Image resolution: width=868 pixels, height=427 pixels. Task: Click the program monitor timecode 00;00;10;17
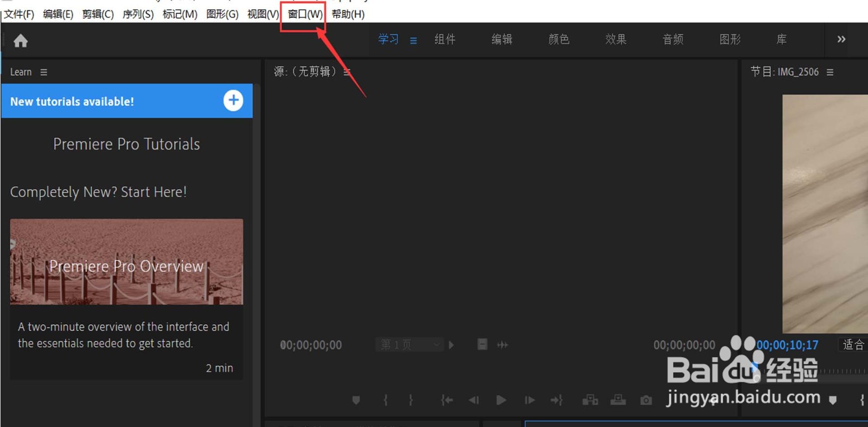pyautogui.click(x=787, y=345)
